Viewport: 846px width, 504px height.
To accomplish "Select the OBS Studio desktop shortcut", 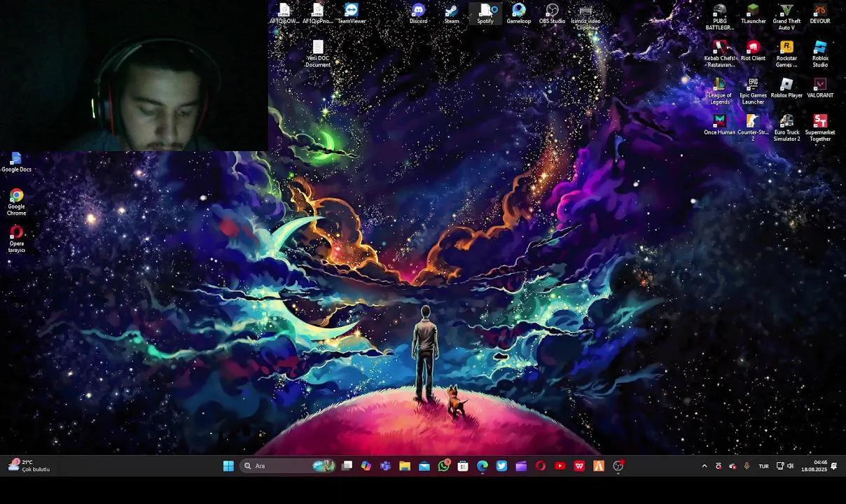I will pos(552,13).
